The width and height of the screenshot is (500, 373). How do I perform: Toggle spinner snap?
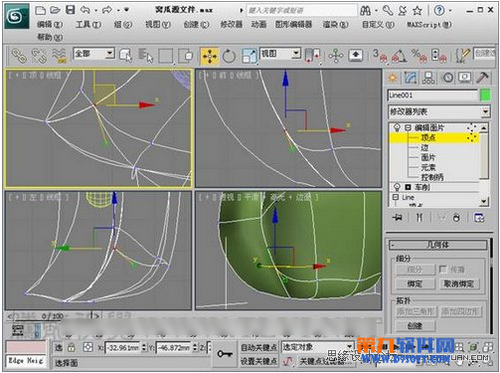tap(438, 55)
